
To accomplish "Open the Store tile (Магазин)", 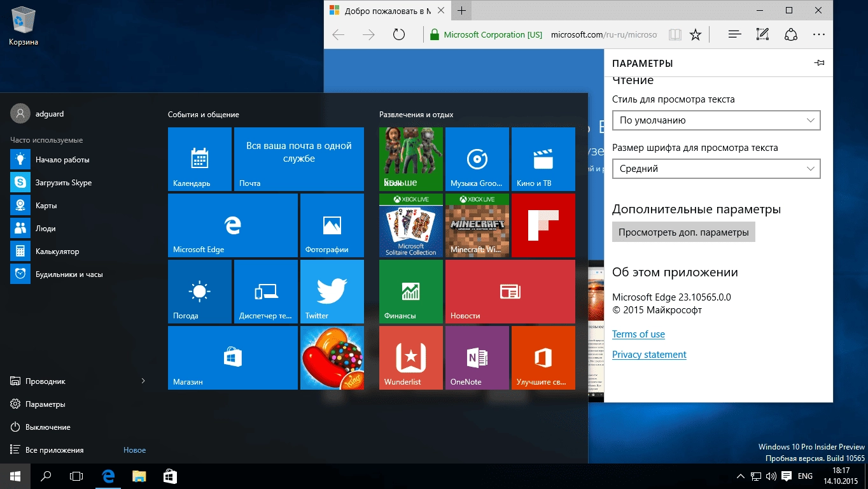I will tap(233, 358).
